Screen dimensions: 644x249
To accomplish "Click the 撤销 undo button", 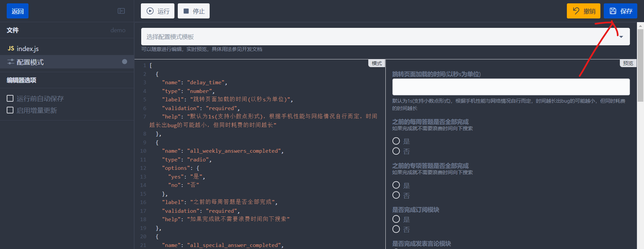I will point(584,11).
